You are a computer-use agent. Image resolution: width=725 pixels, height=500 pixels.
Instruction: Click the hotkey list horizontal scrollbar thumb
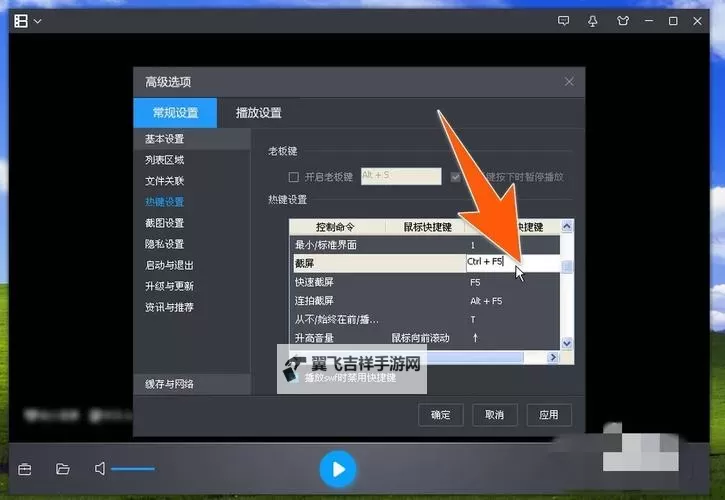(474, 357)
